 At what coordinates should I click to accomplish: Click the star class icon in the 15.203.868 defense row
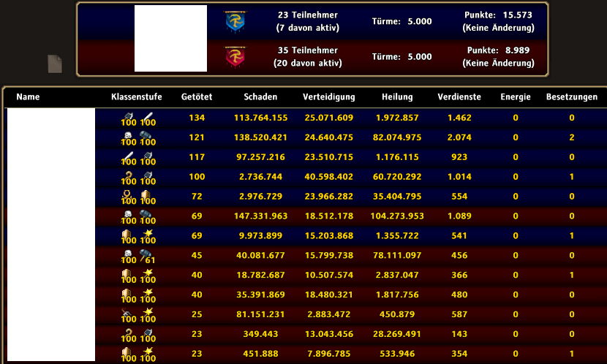coord(148,233)
